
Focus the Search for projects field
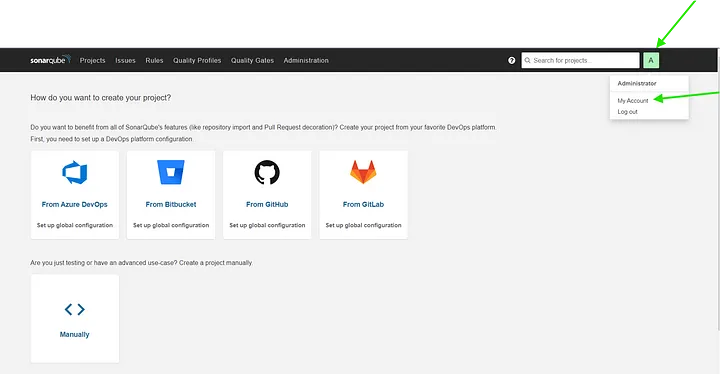[x=580, y=60]
